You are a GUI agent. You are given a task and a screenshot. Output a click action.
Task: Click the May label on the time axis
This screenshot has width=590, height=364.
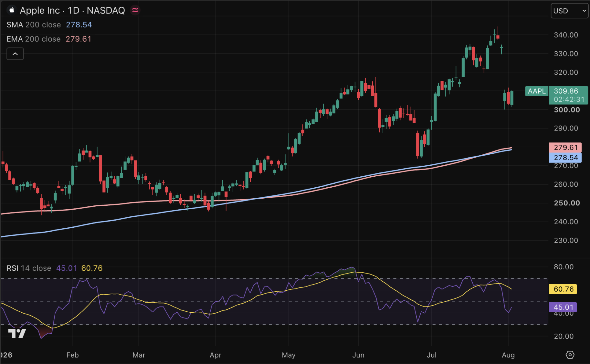pos(289,355)
